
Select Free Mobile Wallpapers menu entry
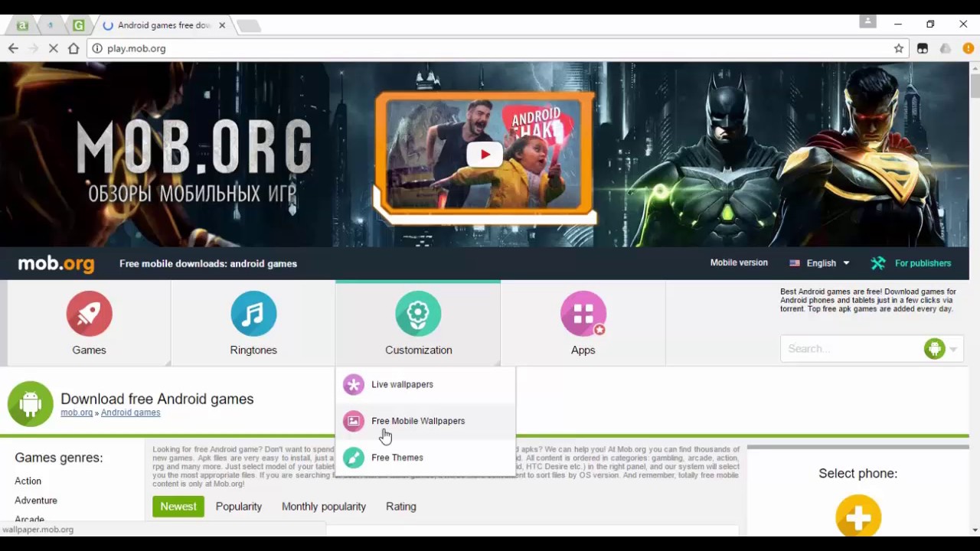(425, 421)
